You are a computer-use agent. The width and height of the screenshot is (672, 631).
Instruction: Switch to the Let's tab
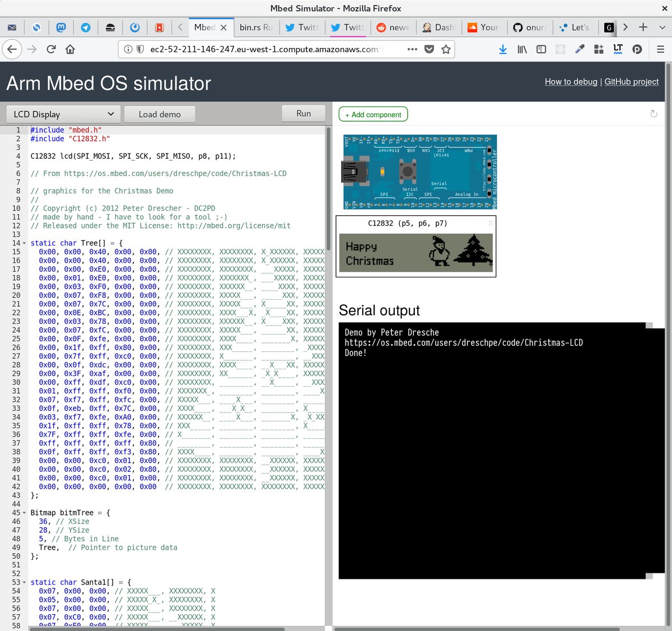click(575, 27)
